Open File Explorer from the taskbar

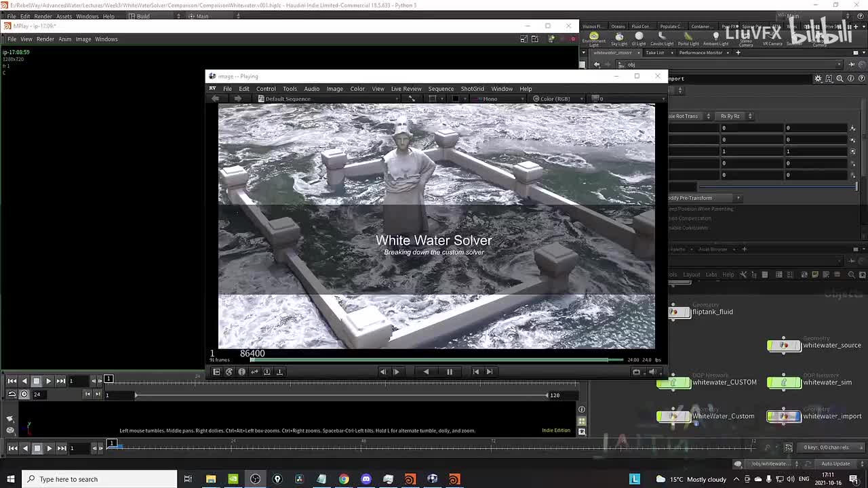click(211, 479)
